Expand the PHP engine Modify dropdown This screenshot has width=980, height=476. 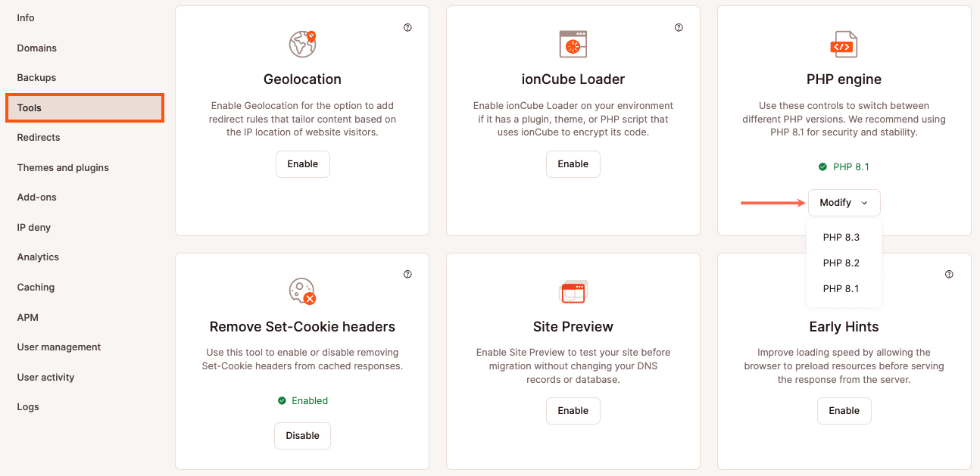click(x=844, y=203)
